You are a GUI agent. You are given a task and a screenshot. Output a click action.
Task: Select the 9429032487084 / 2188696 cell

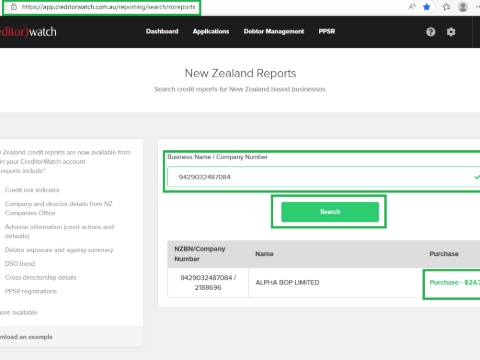pyautogui.click(x=208, y=282)
